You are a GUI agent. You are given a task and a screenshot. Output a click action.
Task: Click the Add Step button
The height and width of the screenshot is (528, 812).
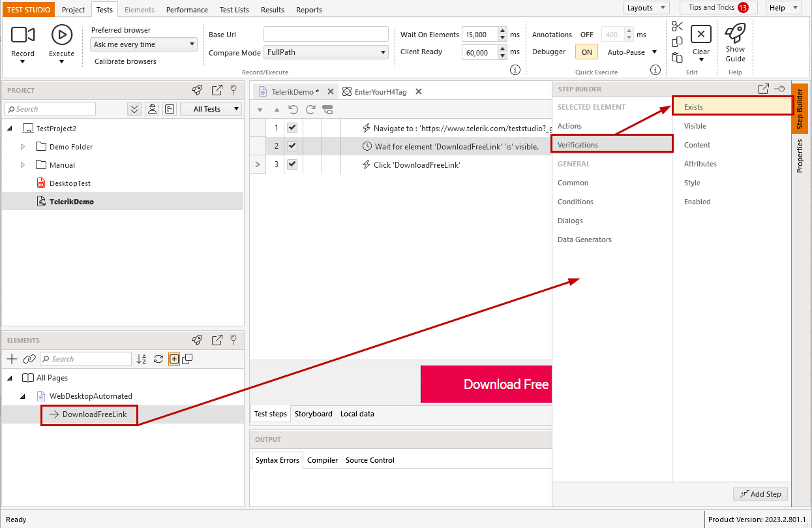pyautogui.click(x=760, y=494)
